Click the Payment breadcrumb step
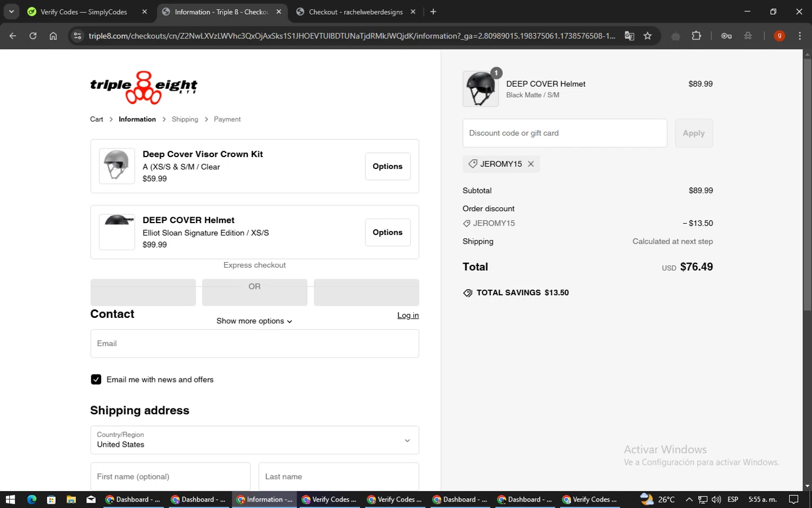The width and height of the screenshot is (812, 508). [x=227, y=119]
